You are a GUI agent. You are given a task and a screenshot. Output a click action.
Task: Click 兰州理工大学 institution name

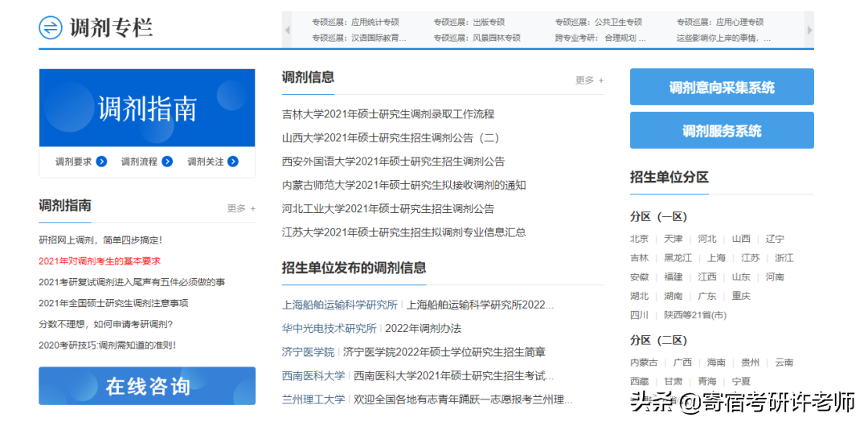click(x=313, y=399)
